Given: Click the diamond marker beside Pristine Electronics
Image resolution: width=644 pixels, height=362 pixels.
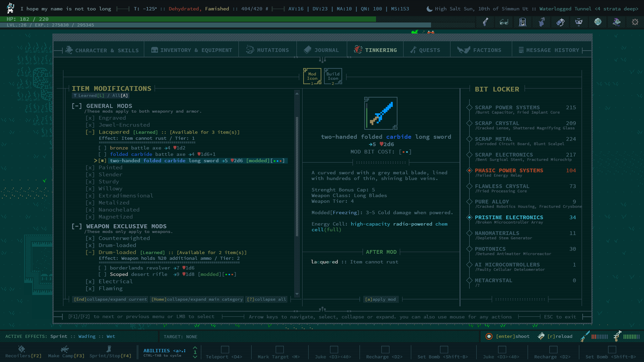Looking at the screenshot, I should [x=470, y=218].
